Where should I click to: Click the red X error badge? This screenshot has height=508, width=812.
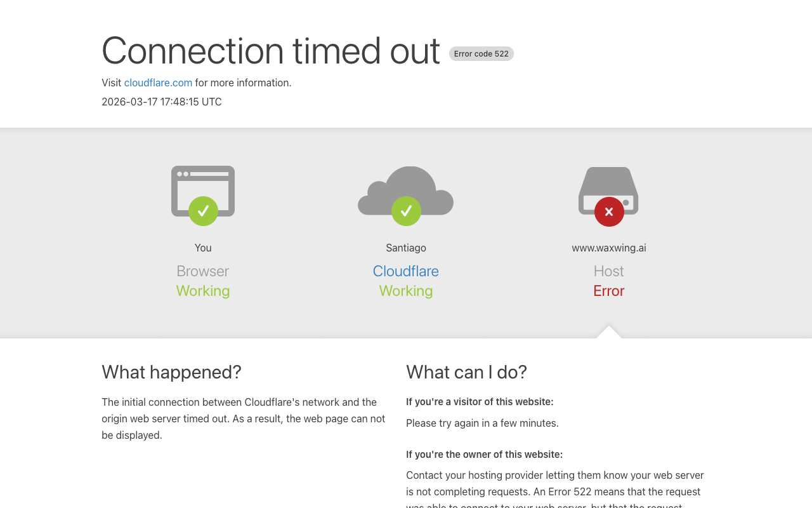tap(609, 211)
